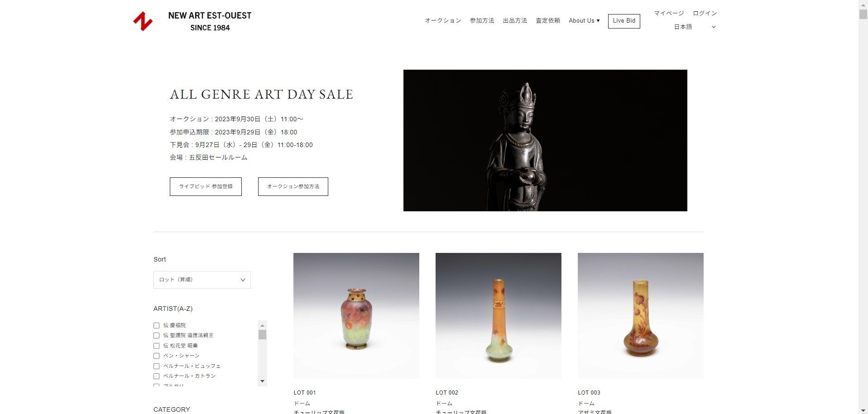Expand the About Us menu
868x414 pixels.
pos(584,21)
